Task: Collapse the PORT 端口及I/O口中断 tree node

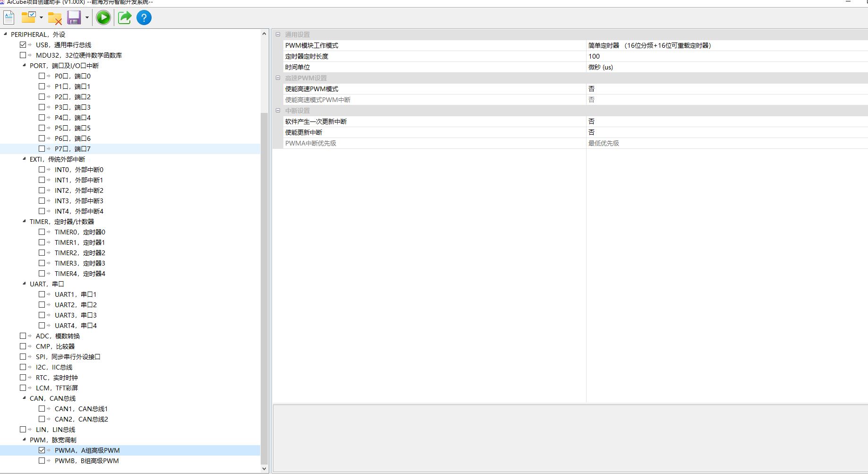Action: point(25,66)
